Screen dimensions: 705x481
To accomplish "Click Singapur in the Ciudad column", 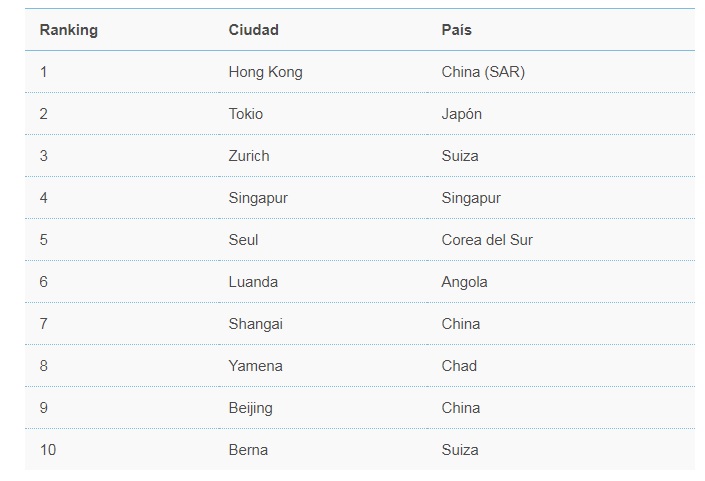I will click(x=258, y=198).
